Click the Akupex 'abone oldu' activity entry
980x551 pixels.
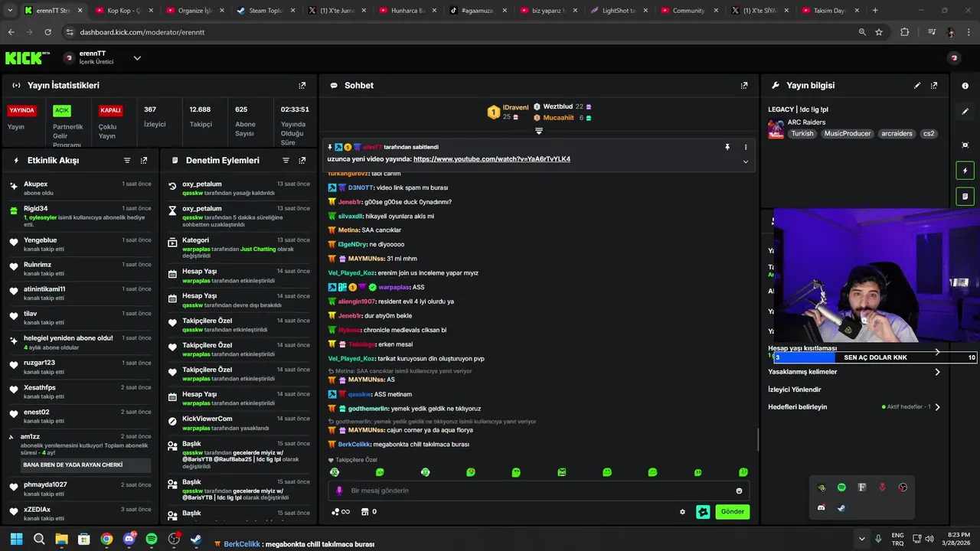coord(80,188)
